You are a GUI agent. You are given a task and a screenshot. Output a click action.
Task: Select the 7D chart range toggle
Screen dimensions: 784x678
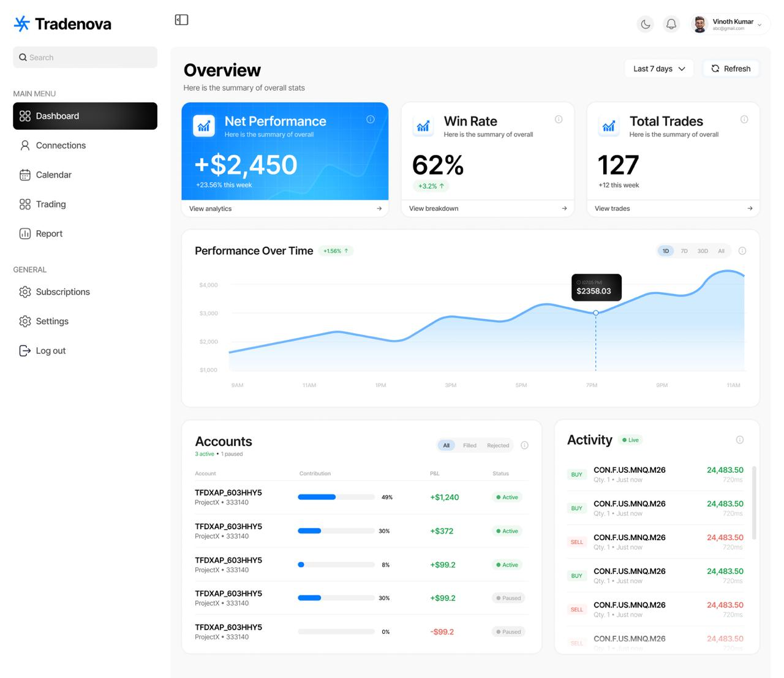[x=684, y=251]
